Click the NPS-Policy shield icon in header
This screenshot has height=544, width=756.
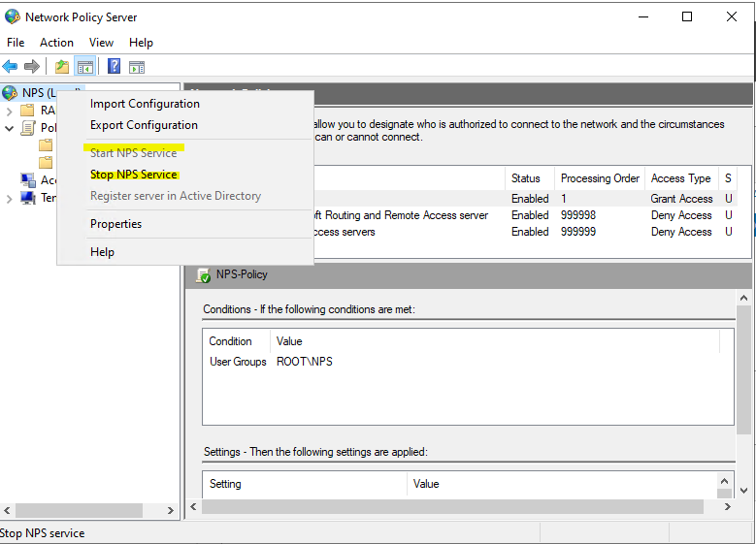point(204,275)
